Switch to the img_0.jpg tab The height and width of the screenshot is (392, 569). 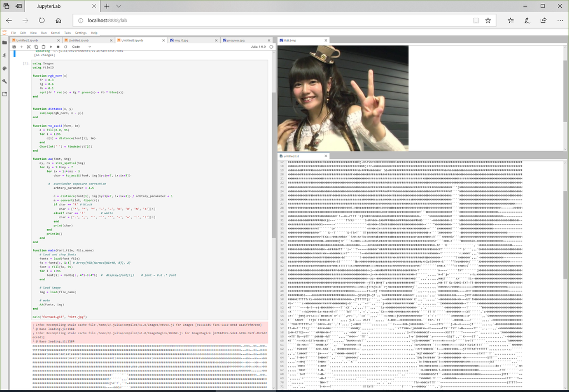[x=193, y=40]
